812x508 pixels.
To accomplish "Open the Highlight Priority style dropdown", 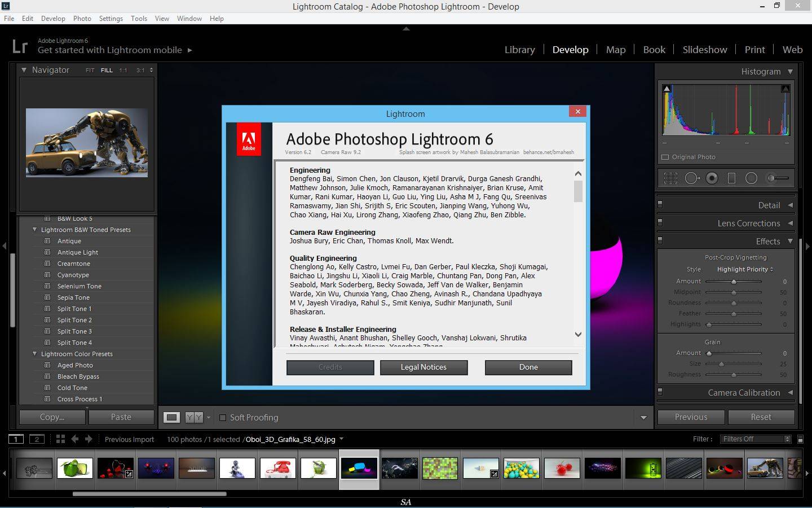I will [745, 269].
